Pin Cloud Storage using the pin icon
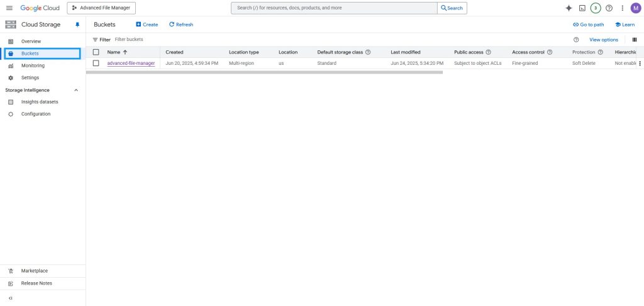 click(x=77, y=25)
